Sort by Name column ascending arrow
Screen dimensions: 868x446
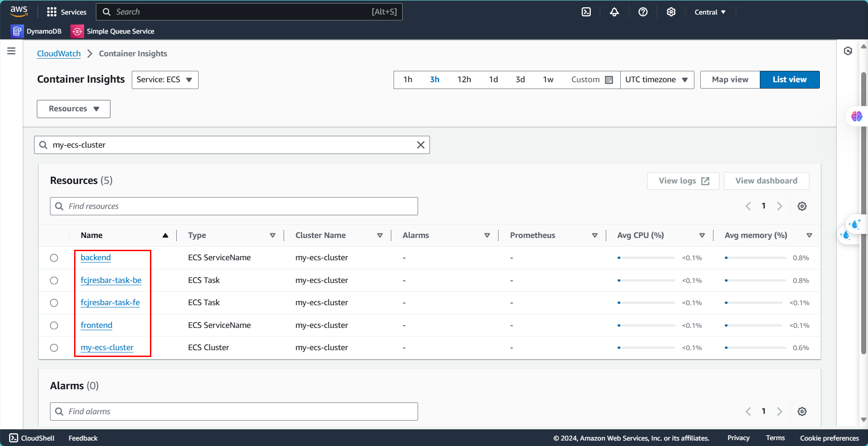coord(165,235)
